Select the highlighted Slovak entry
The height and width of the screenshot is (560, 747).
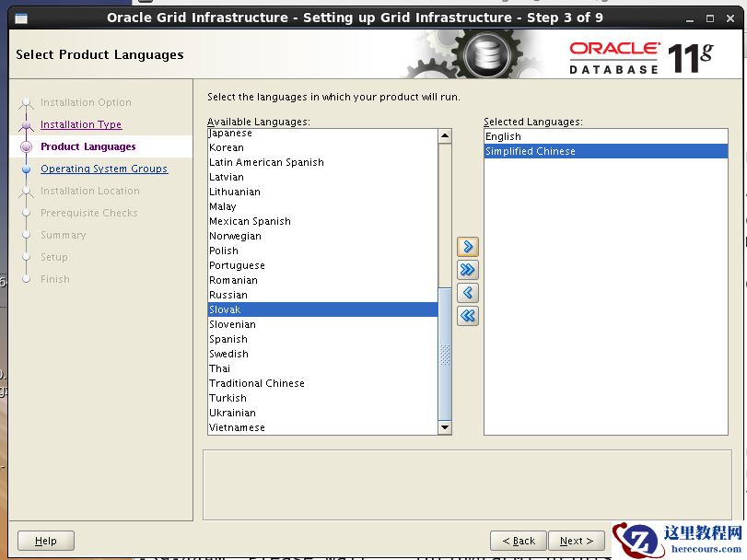point(322,309)
